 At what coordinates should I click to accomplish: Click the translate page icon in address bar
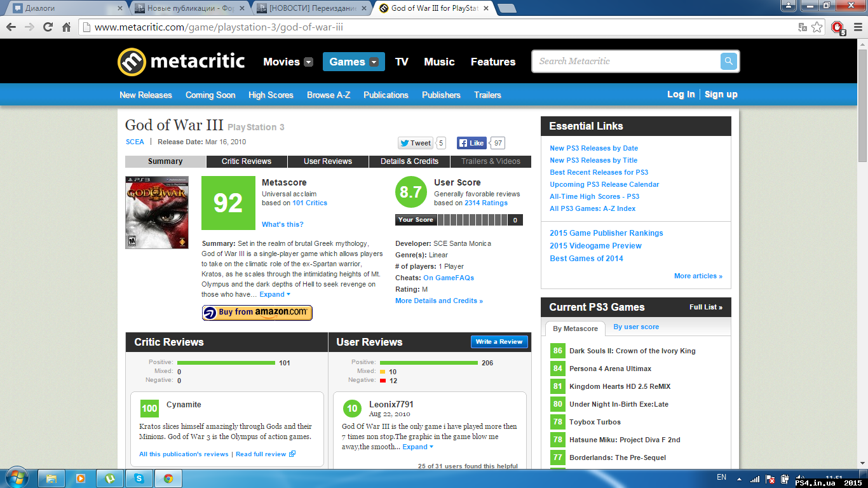coord(803,27)
